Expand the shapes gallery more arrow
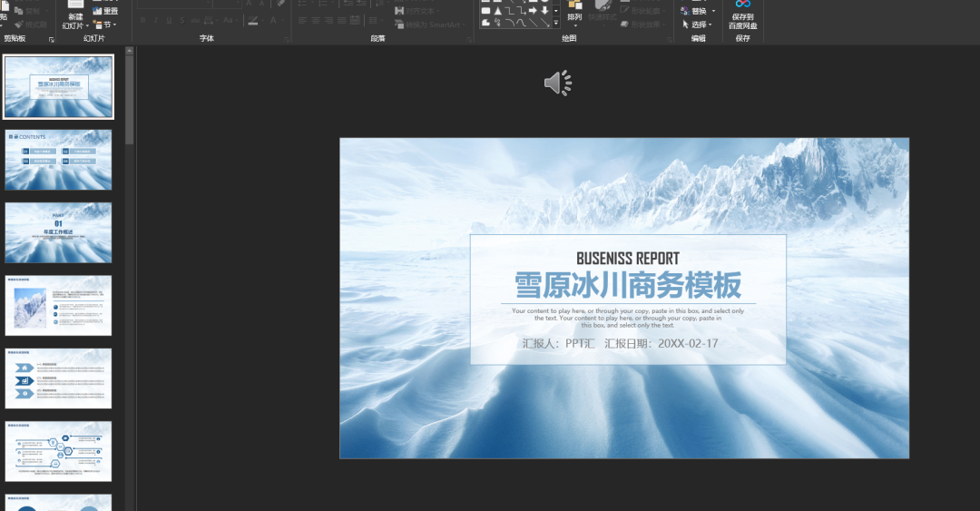 (555, 23)
